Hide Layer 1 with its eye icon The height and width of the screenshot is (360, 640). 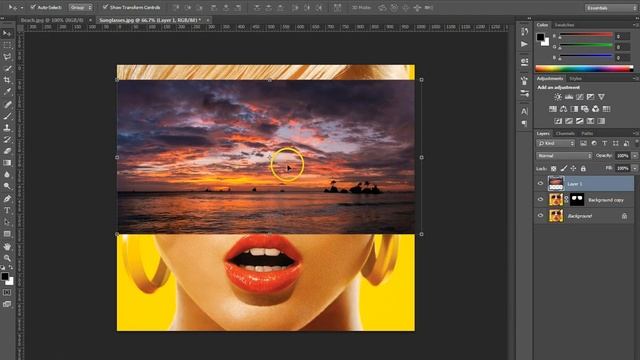(540, 184)
